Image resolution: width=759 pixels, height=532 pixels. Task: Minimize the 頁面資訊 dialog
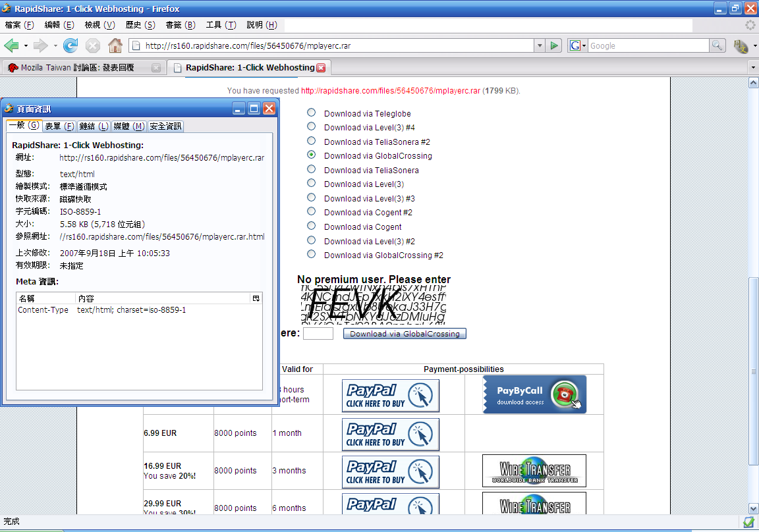coord(238,109)
